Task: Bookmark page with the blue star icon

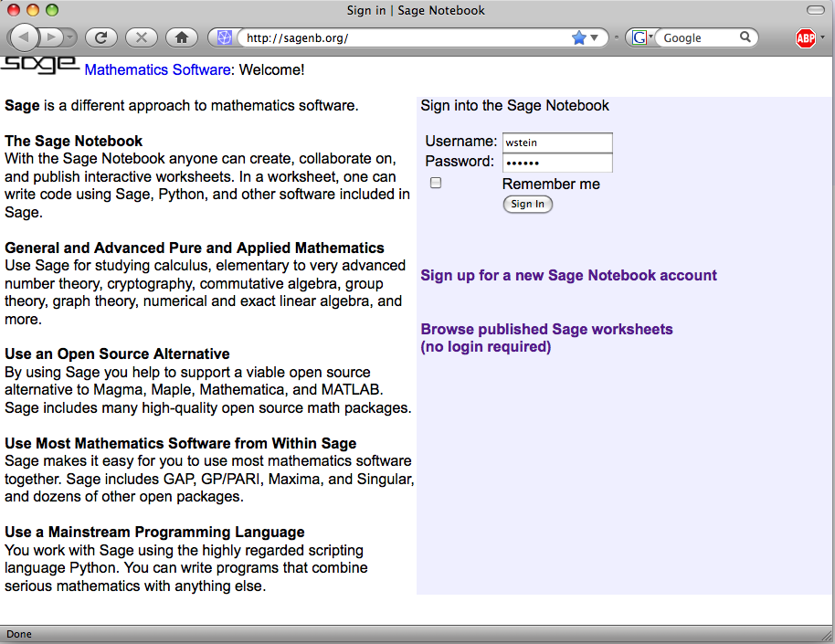Action: click(x=579, y=37)
